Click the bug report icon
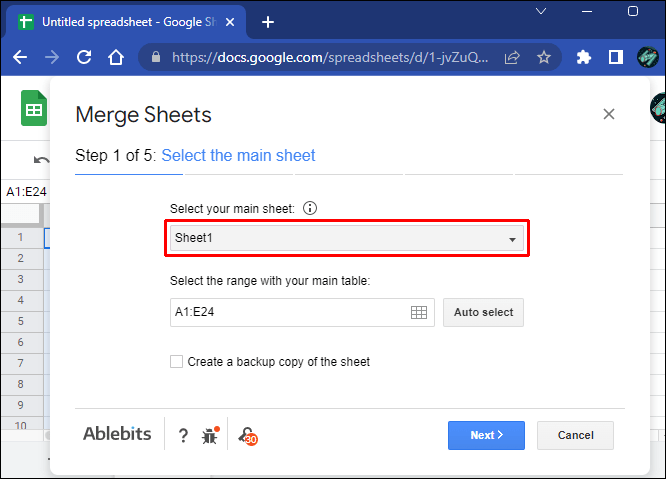This screenshot has width=666, height=479. tap(210, 435)
